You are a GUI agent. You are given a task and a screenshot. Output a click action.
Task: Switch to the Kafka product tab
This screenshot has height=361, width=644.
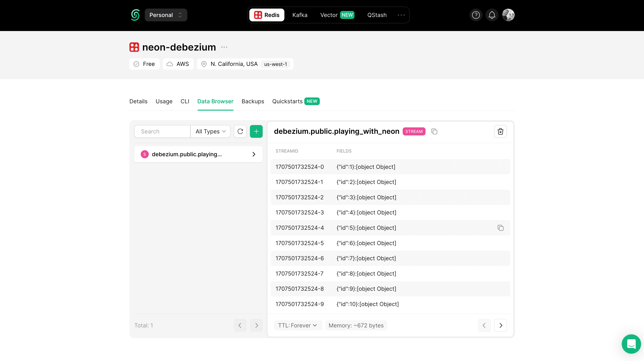pos(300,15)
